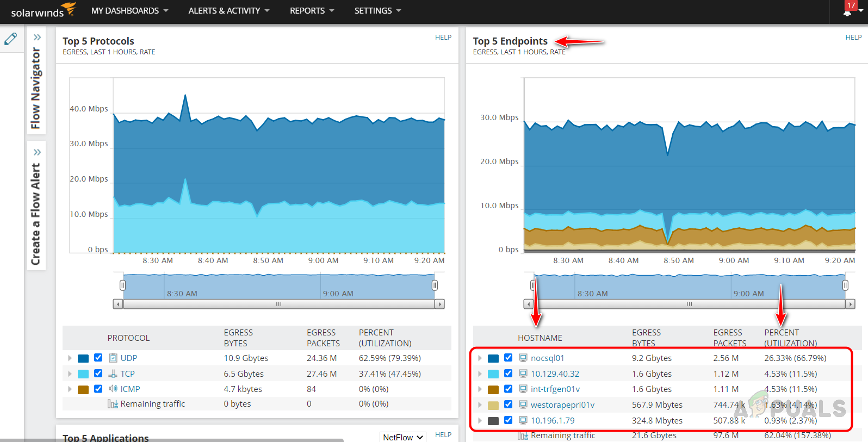Open the ICMP protocol link
Image resolution: width=868 pixels, height=442 pixels.
point(130,389)
